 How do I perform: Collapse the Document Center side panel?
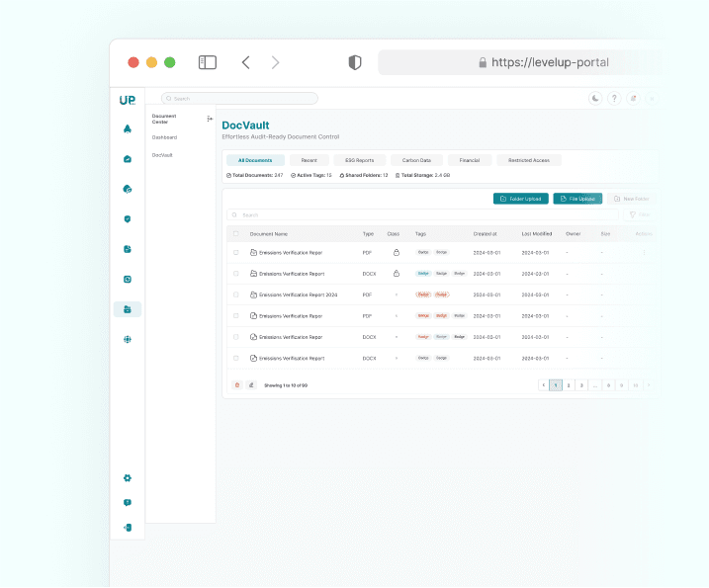coord(209,119)
